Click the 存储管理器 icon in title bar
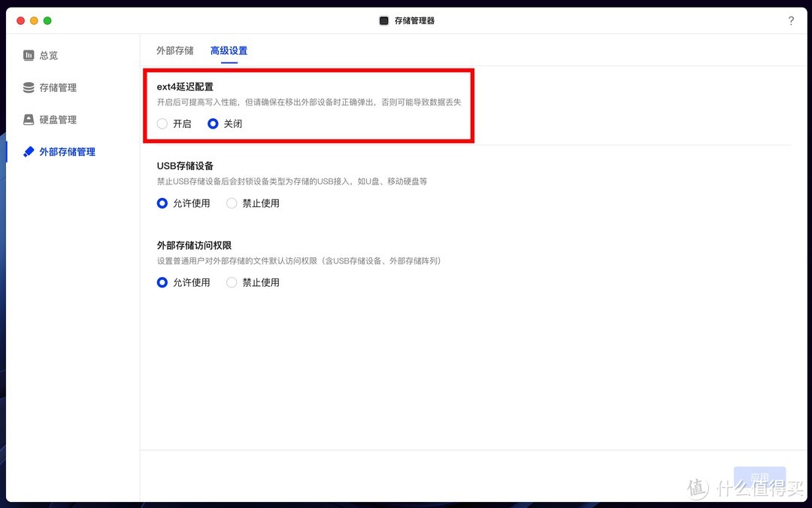812x508 pixels. (x=383, y=20)
